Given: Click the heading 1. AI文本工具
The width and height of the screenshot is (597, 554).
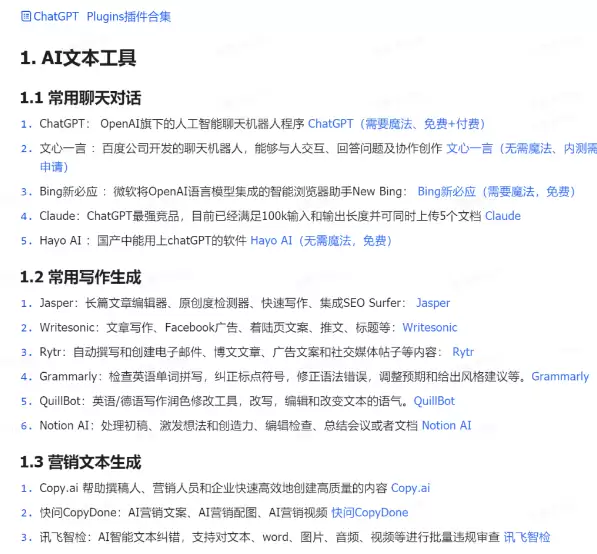Looking at the screenshot, I should (x=78, y=58).
